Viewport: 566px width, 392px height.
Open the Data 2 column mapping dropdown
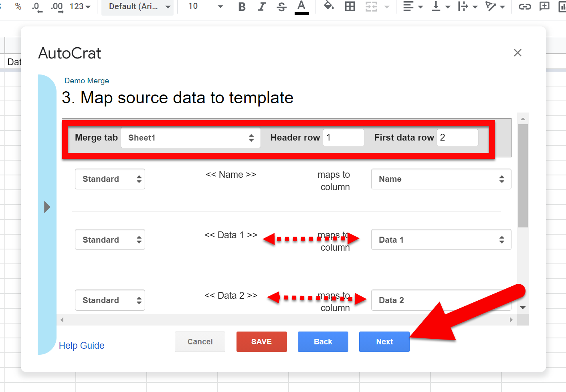click(x=441, y=300)
